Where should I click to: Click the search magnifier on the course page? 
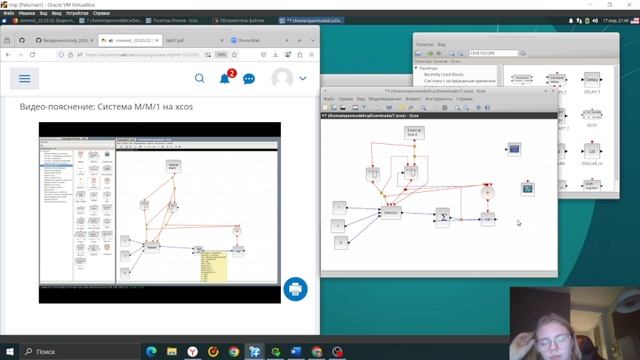tap(200, 78)
